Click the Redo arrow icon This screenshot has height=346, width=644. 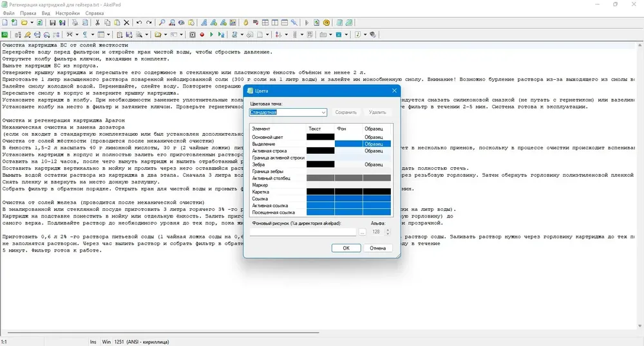coord(149,23)
